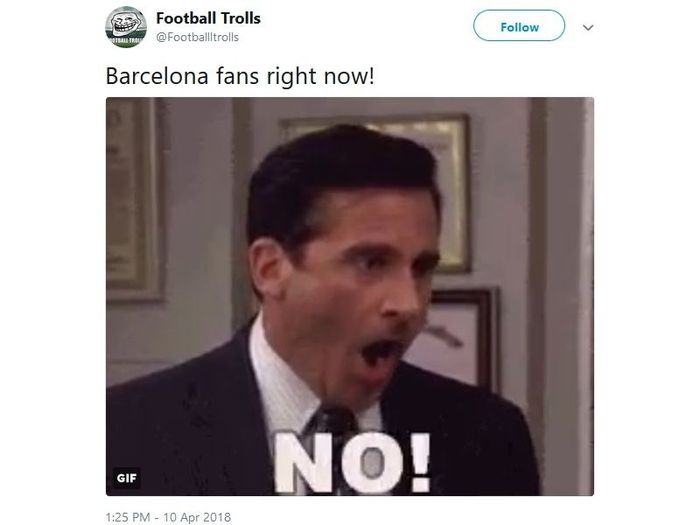Click the word Barcelona in the tweet
Screen dimensions: 700x525
point(157,76)
